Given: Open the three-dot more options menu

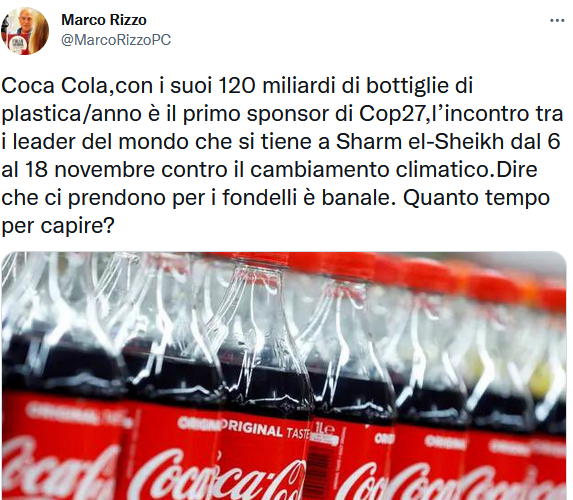Looking at the screenshot, I should click(557, 20).
